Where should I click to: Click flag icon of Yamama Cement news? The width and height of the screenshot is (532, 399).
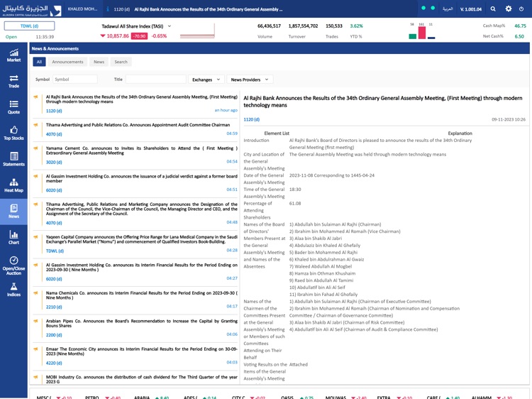click(x=35, y=148)
